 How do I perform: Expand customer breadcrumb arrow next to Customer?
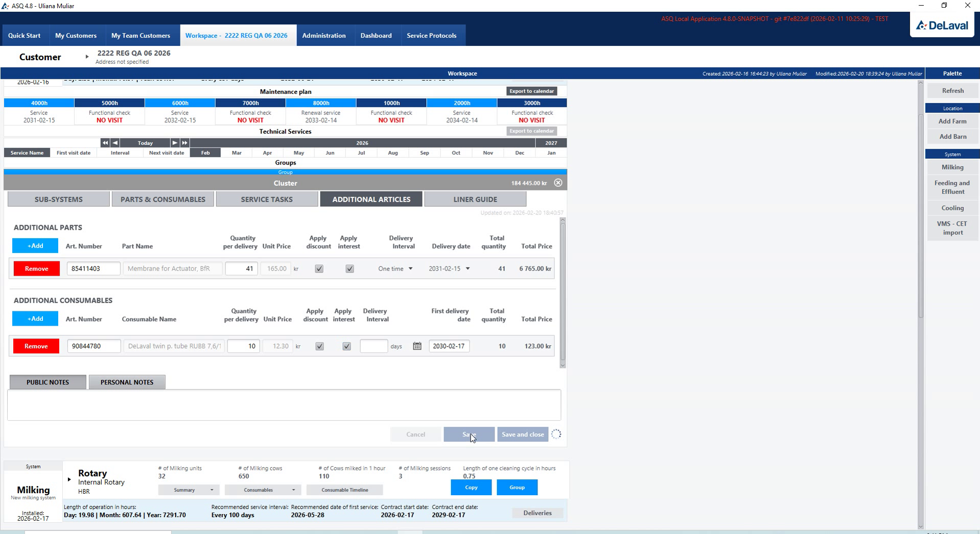(87, 57)
